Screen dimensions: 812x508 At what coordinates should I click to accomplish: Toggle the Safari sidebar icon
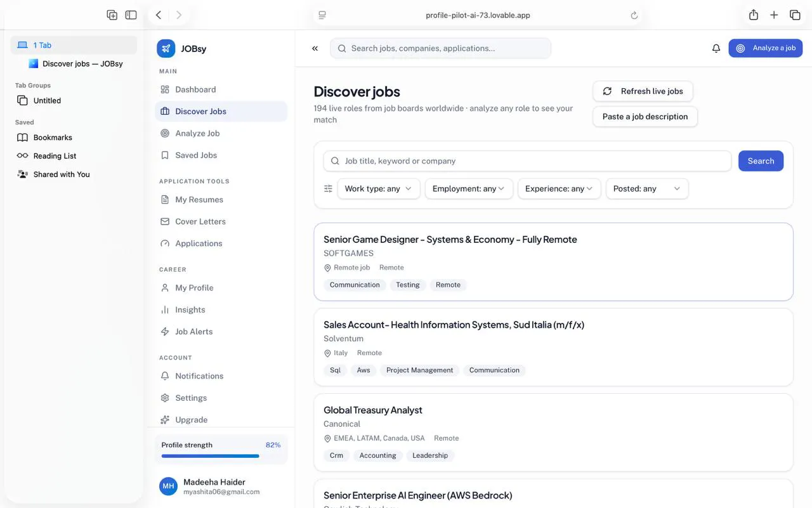[x=131, y=15]
